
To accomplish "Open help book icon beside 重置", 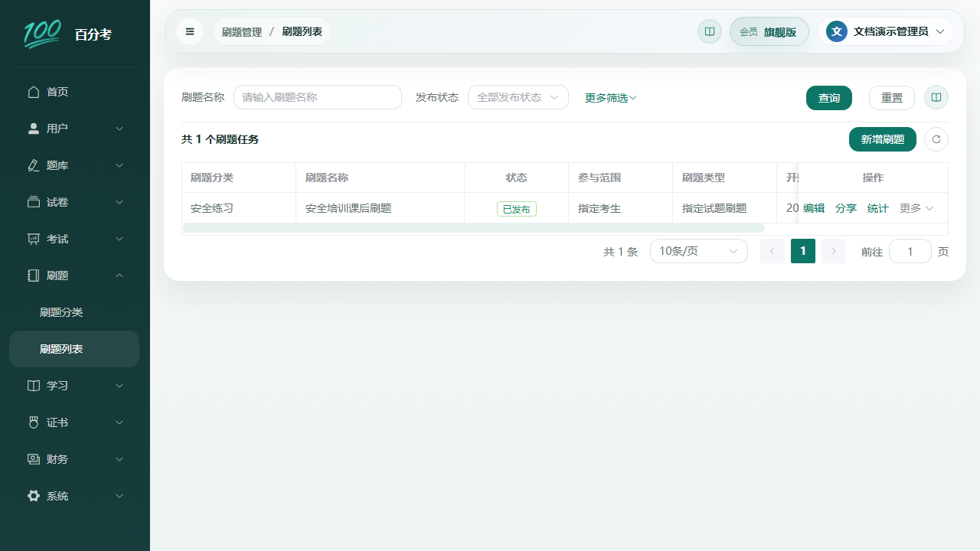I will pos(936,98).
